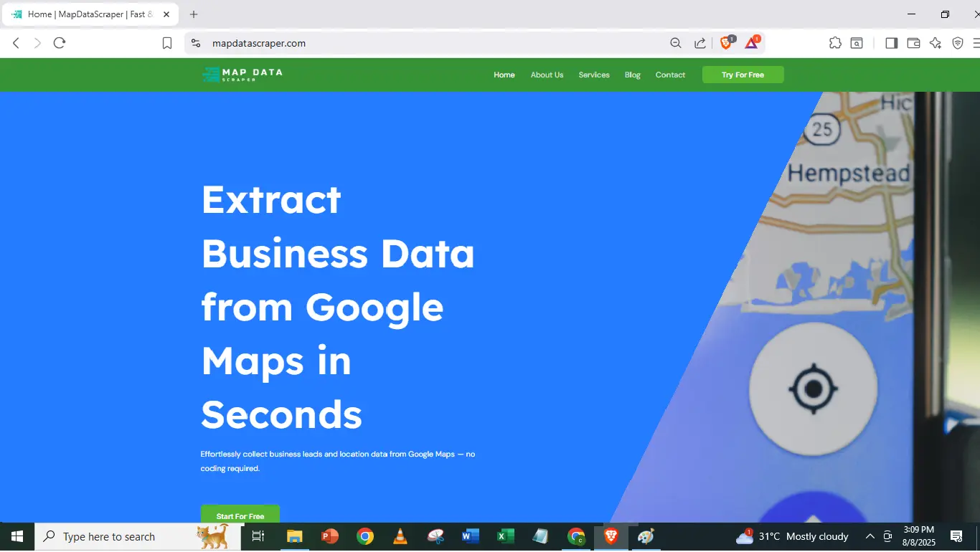The height and width of the screenshot is (552, 980).
Task: Toggle the browser sidebar panel icon
Action: [x=892, y=43]
